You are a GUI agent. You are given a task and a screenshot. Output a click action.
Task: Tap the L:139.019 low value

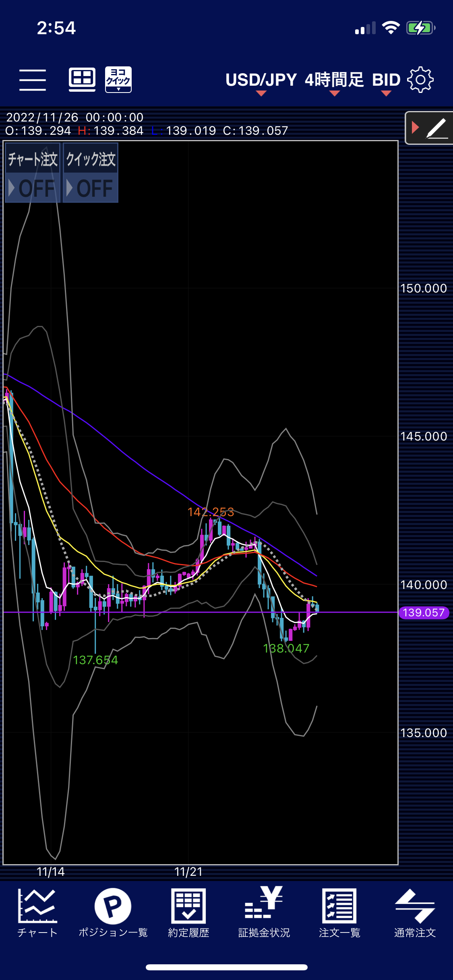point(184,131)
